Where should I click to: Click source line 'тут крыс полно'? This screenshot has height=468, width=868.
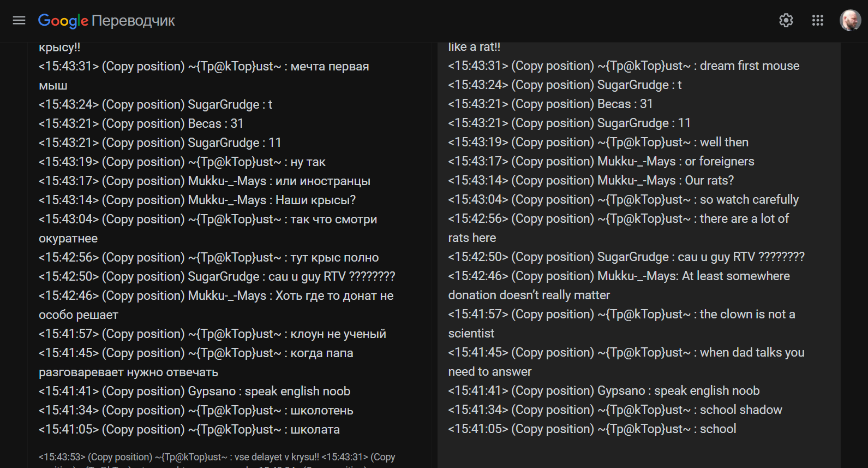334,257
